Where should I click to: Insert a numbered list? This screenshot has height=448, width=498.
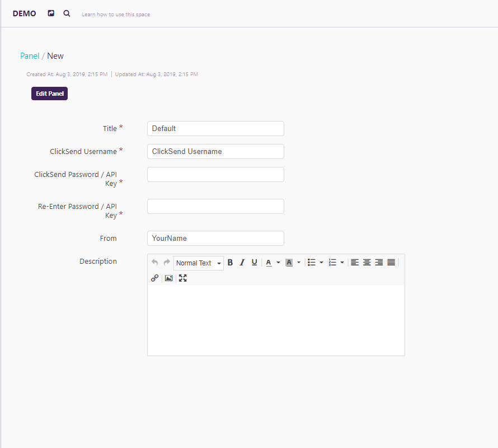pyautogui.click(x=332, y=262)
